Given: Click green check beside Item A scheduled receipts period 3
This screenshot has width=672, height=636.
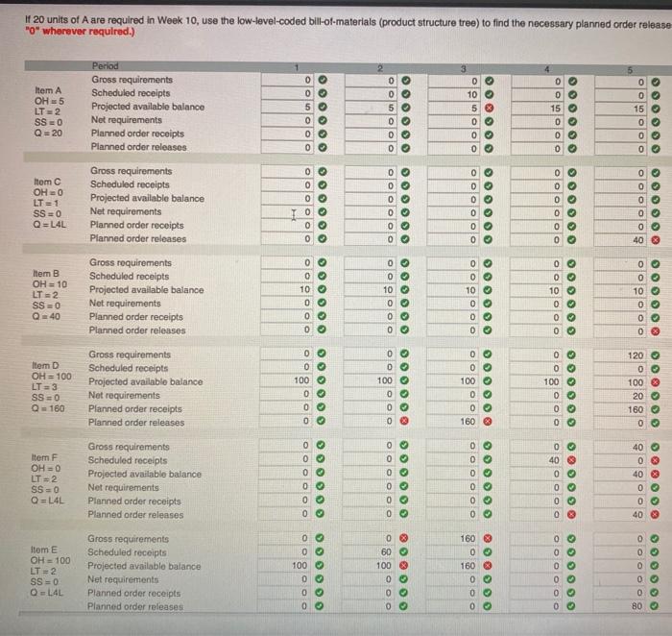Looking at the screenshot, I should pyautogui.click(x=489, y=94).
